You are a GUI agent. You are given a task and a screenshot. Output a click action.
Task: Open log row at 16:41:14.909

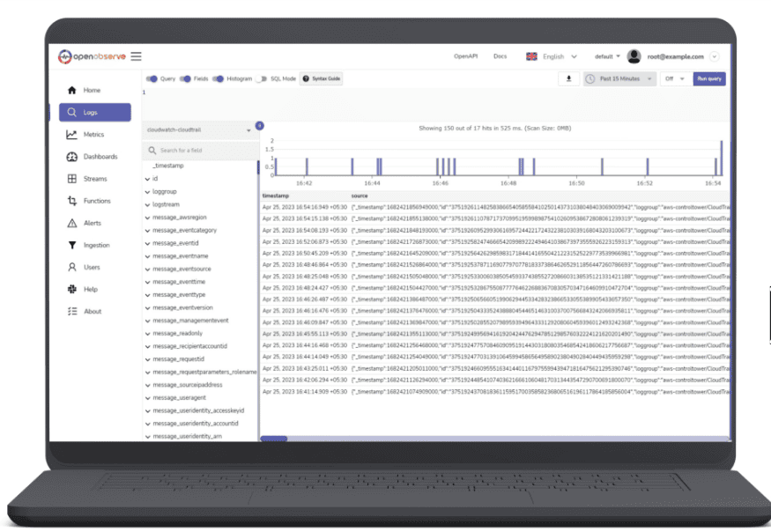pyautogui.click(x=495, y=392)
